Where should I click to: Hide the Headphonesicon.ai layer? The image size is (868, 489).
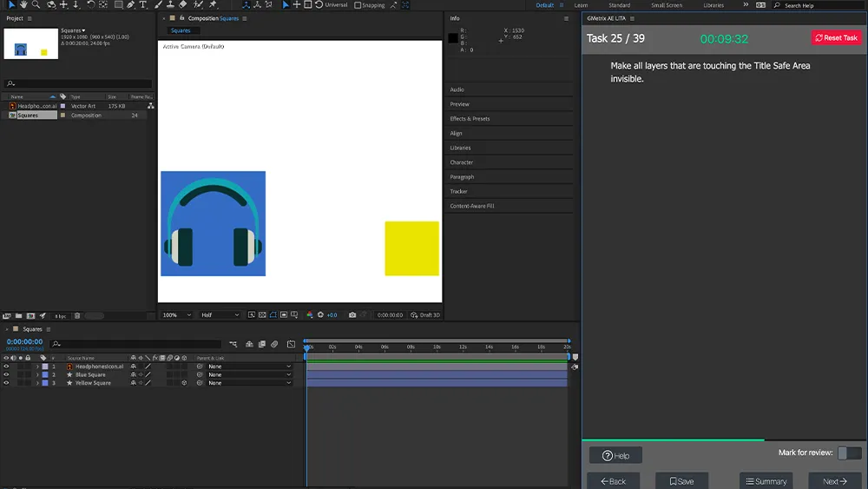pyautogui.click(x=6, y=367)
